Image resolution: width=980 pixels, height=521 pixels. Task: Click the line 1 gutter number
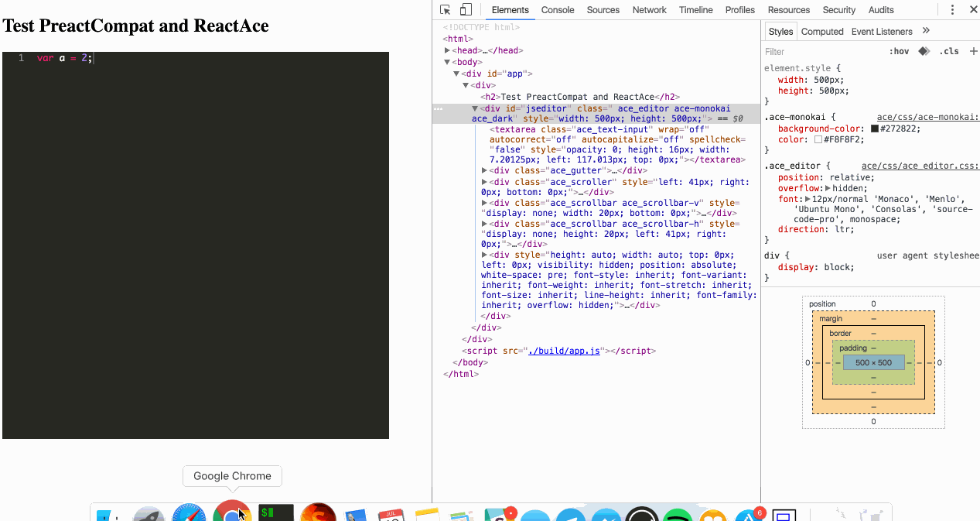pyautogui.click(x=21, y=58)
